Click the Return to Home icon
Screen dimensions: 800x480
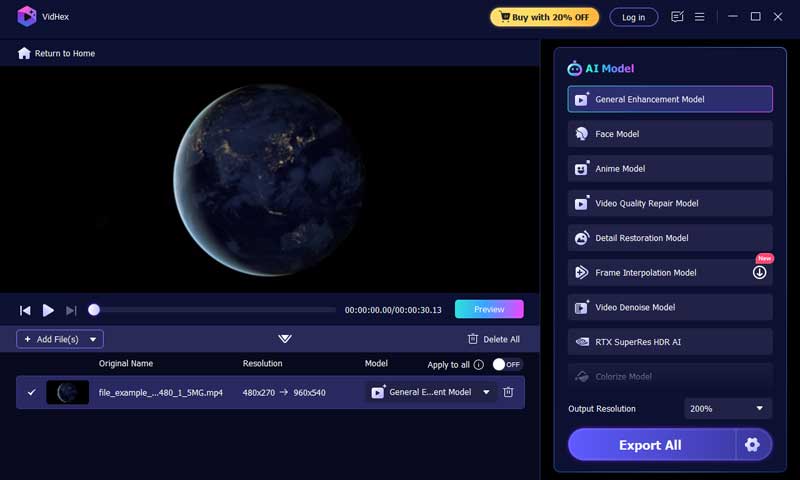pyautogui.click(x=24, y=53)
